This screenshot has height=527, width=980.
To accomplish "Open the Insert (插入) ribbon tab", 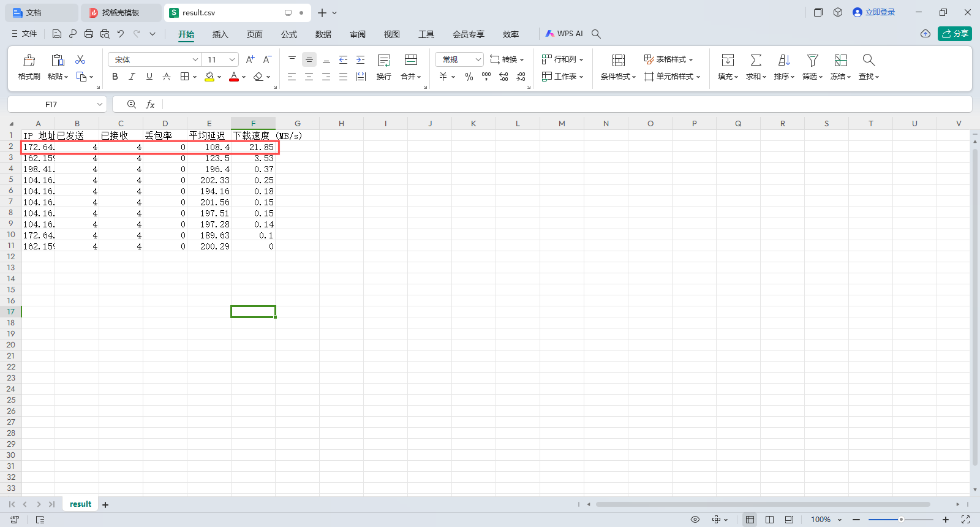I will click(220, 34).
